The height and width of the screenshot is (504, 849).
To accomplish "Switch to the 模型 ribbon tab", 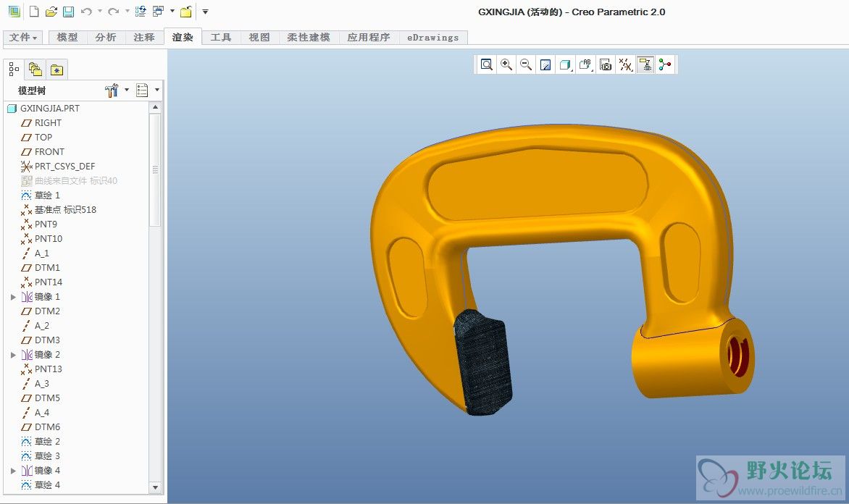I will pyautogui.click(x=67, y=38).
